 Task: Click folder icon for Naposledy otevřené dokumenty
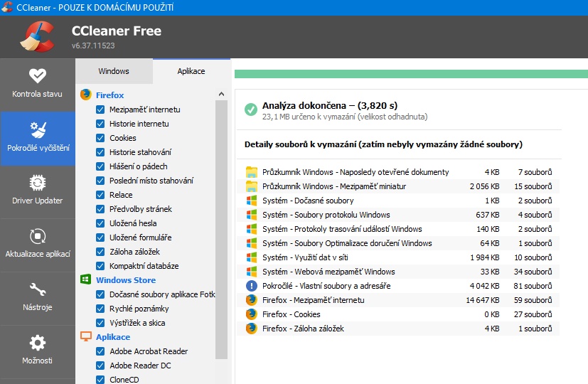click(251, 172)
